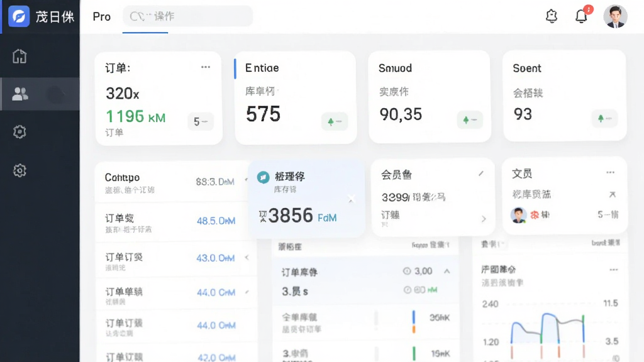This screenshot has width=644, height=362.
Task: Click green trend badge on Entiae card
Action: coord(335,121)
